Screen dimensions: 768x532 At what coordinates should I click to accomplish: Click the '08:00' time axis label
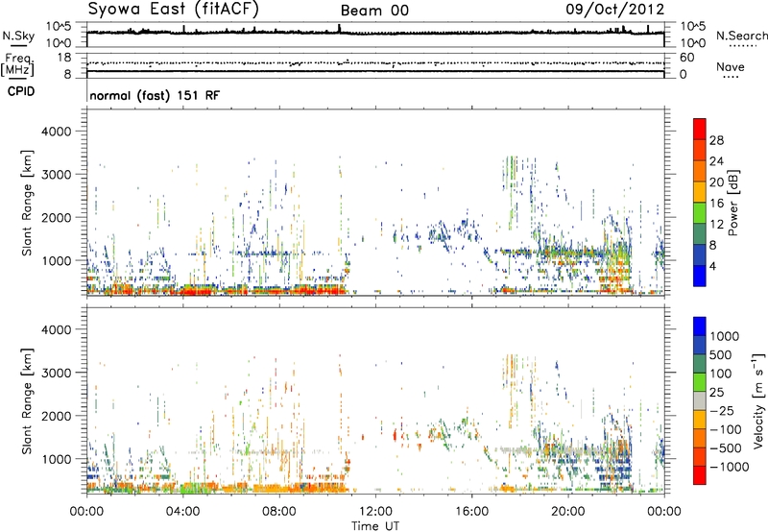279,512
